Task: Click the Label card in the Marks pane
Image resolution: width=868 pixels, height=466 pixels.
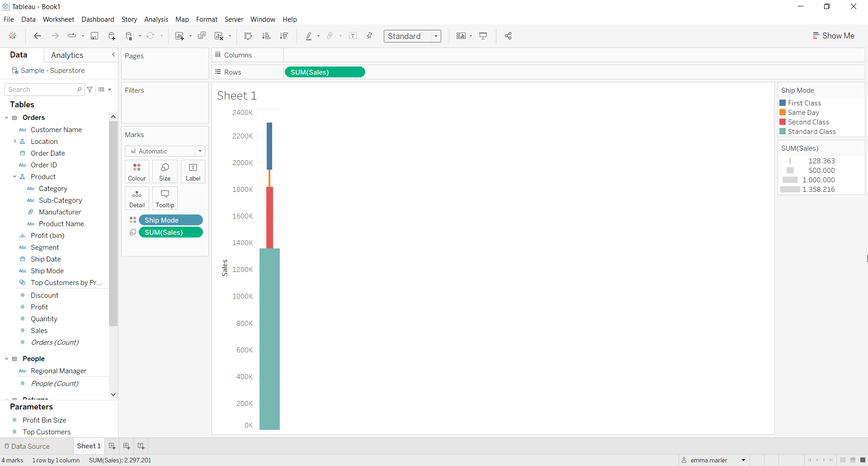Action: 193,171
